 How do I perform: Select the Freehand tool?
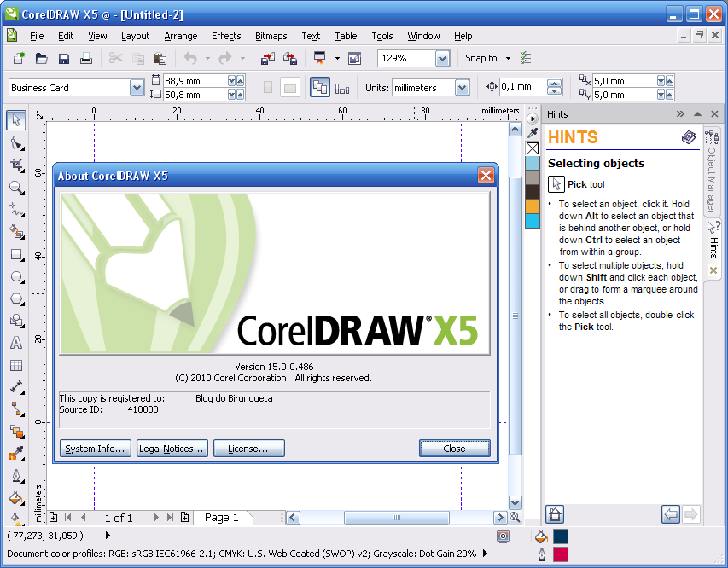coord(17,210)
